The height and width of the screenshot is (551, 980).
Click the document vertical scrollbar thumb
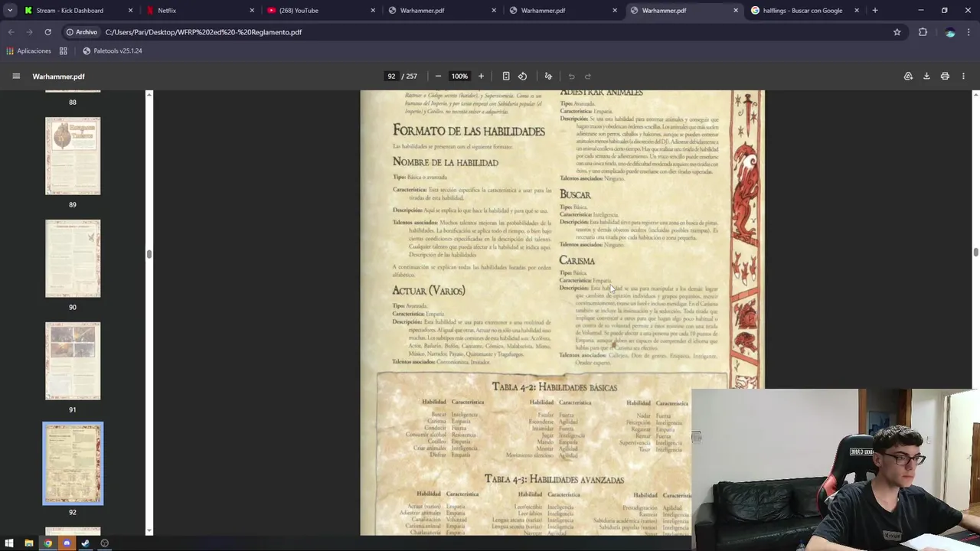pos(975,253)
